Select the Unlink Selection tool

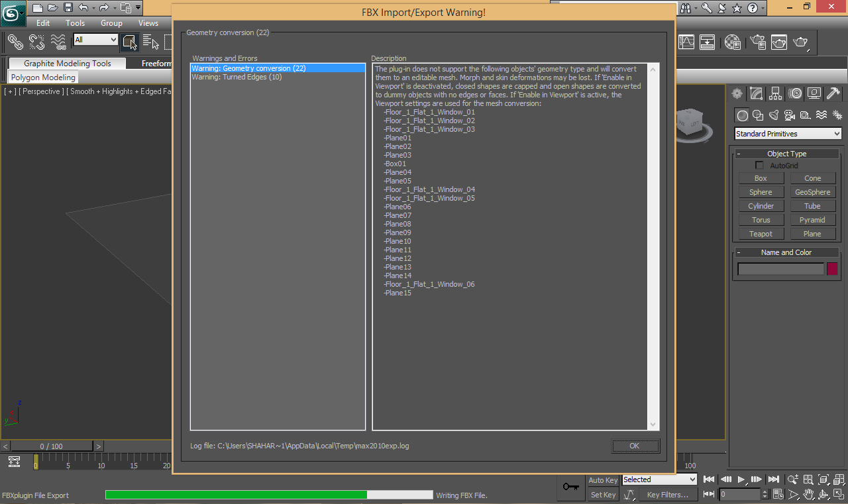36,42
